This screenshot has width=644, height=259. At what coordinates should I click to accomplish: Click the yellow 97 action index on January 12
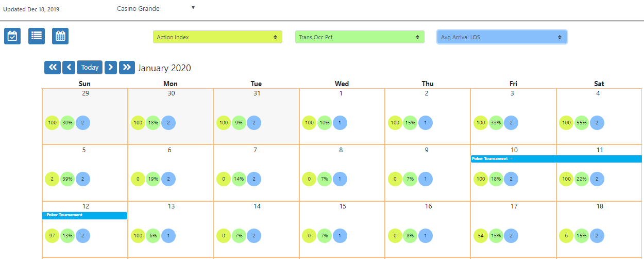pos(52,235)
